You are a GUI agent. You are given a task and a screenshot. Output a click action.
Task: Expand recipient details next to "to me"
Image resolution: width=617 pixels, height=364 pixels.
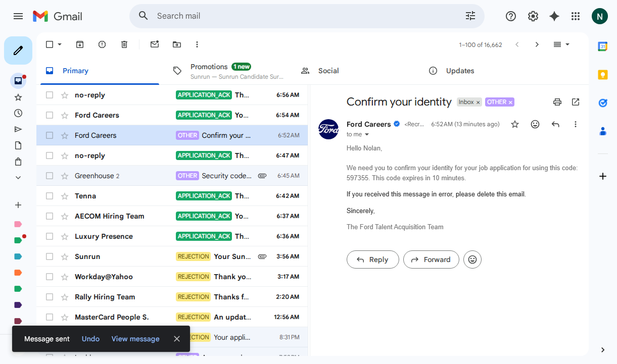[x=367, y=134]
